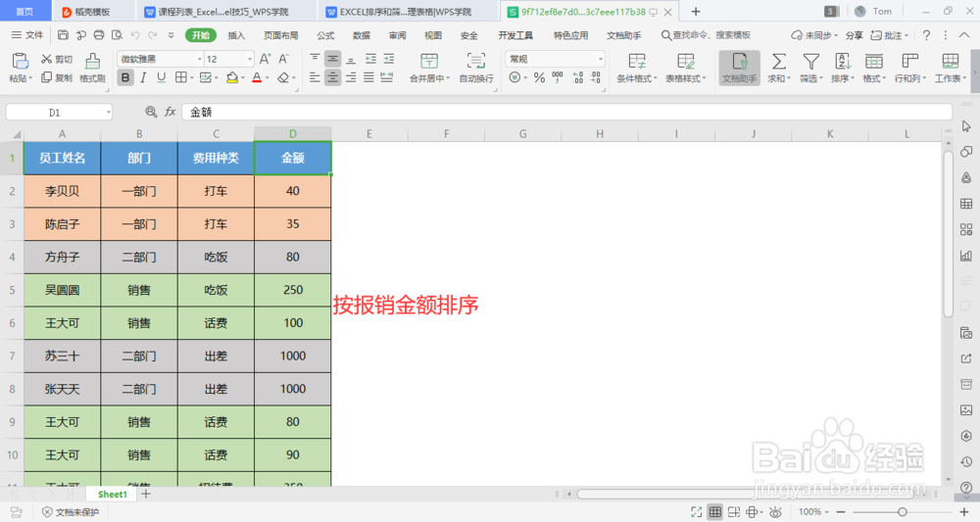Switch to normal grid view in status bar

715,512
